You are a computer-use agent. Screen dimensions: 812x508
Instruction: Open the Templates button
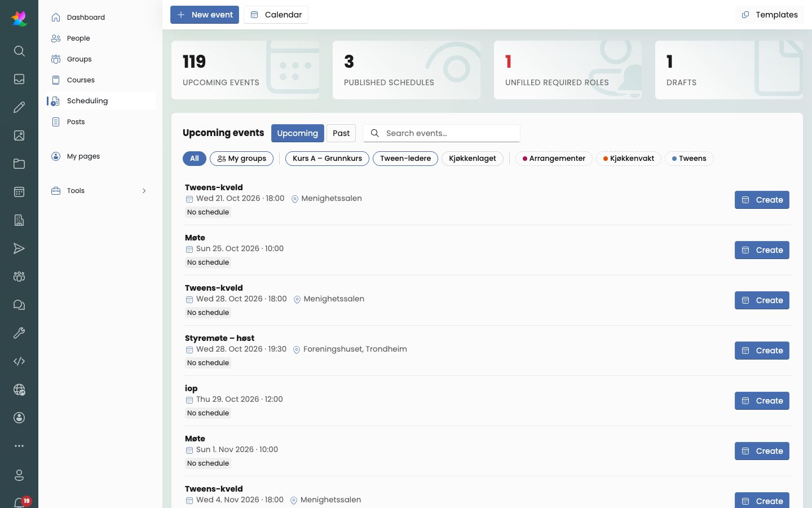(x=770, y=15)
